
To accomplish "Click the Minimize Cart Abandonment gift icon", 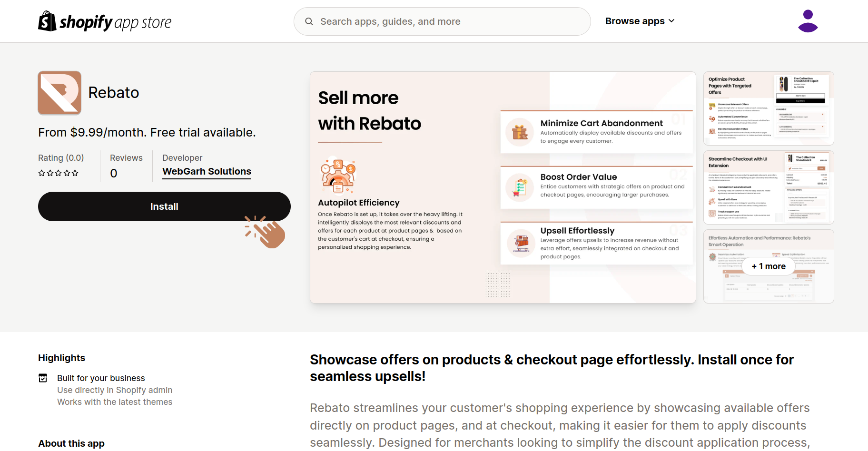I will pyautogui.click(x=519, y=132).
